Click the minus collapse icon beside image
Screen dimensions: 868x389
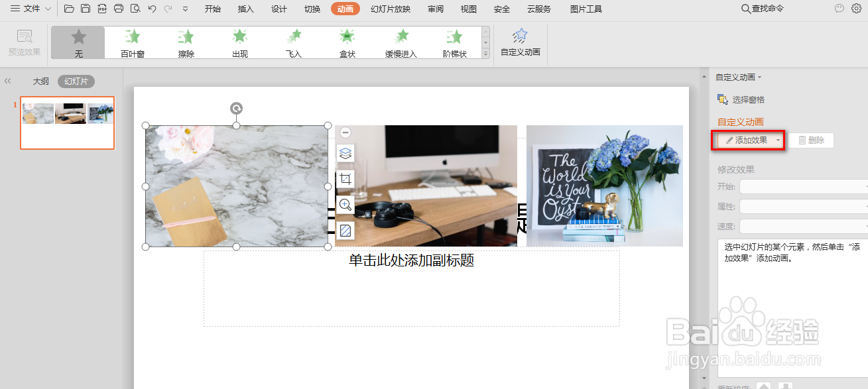[345, 133]
